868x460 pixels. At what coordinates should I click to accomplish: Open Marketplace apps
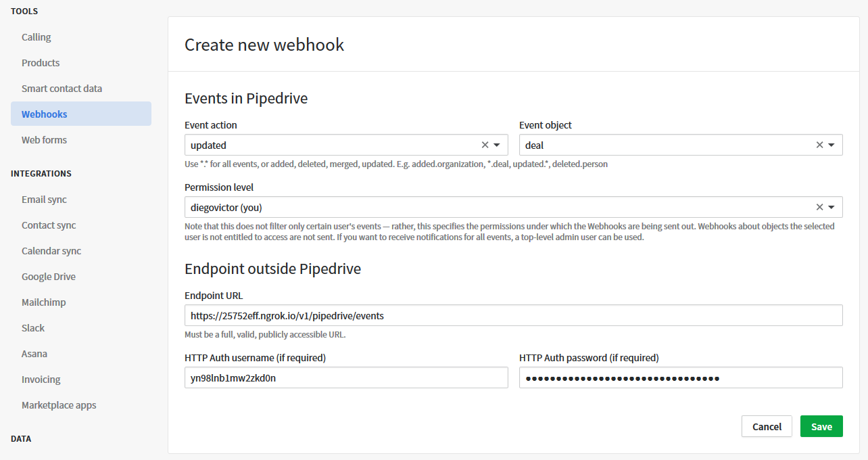[x=59, y=405]
